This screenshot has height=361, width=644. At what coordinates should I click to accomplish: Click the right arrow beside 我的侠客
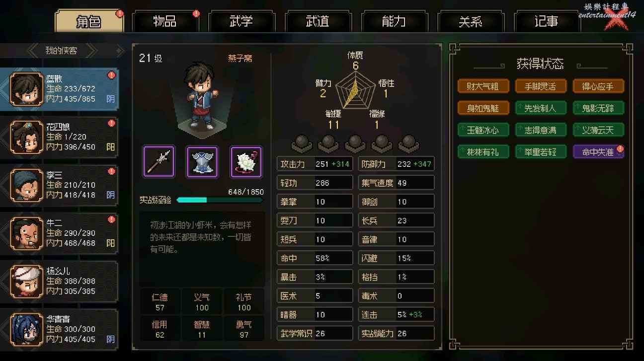pyautogui.click(x=119, y=50)
